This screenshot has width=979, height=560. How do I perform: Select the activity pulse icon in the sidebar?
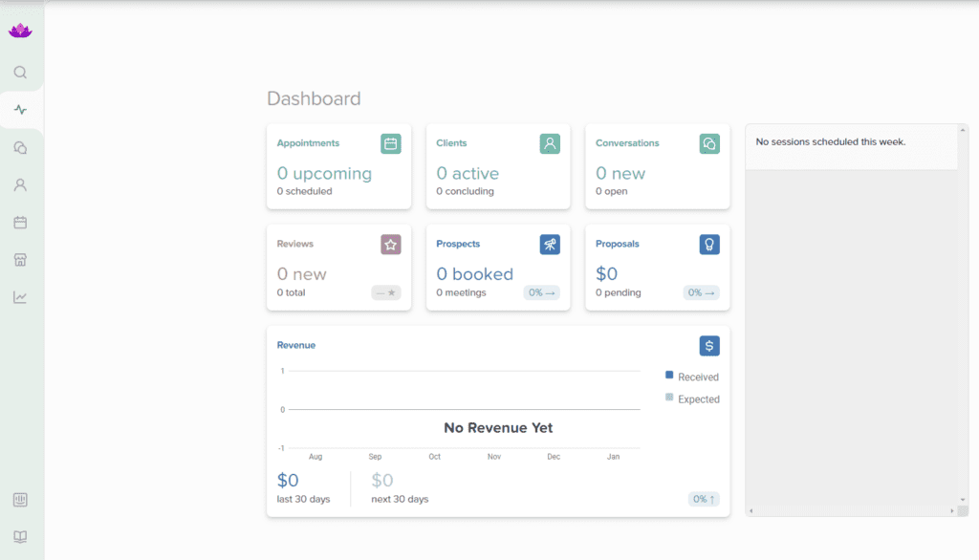tap(20, 109)
